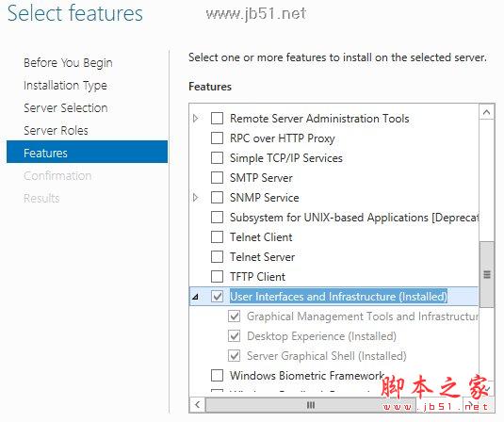Expand Remote Server Administration Tools node
This screenshot has height=422, width=504.
click(195, 119)
